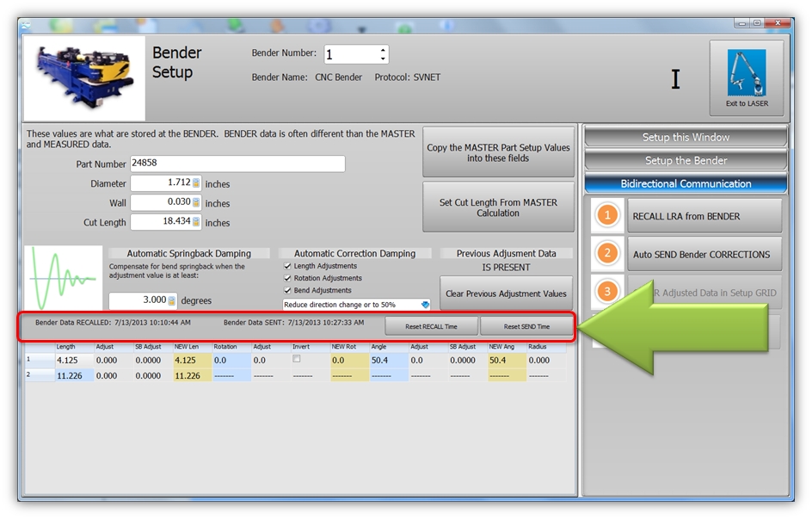Click the Reset RECALL Time button
812x519 pixels.
point(431,327)
